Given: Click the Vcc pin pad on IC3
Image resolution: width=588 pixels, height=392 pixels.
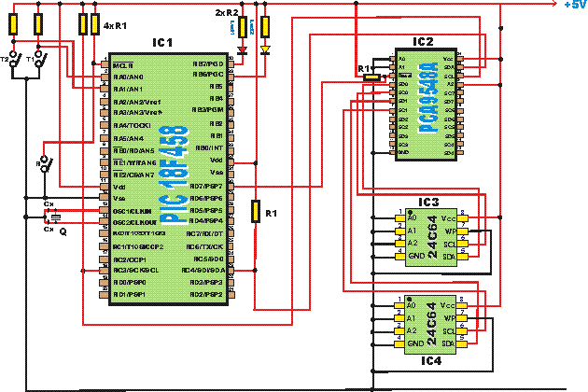Looking at the screenshot, I should tap(462, 218).
